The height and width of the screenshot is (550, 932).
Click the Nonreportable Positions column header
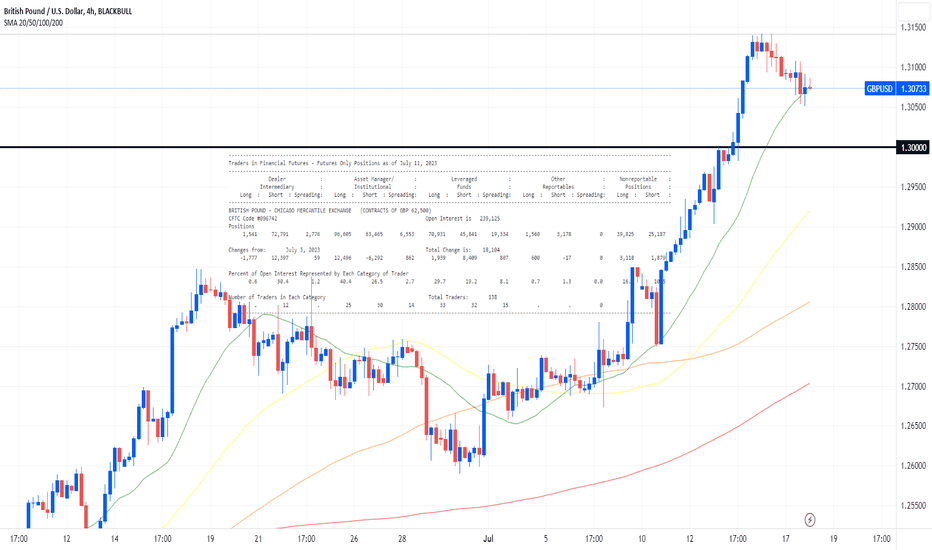[638, 183]
